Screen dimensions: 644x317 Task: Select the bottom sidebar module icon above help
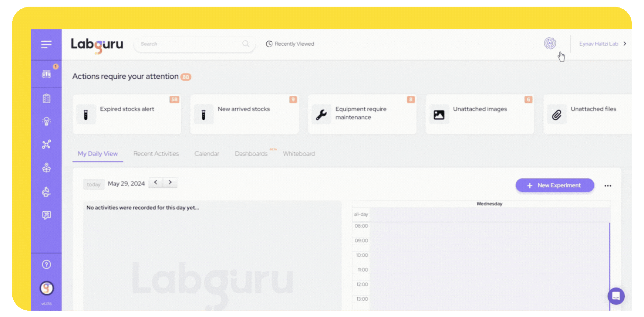point(47,215)
